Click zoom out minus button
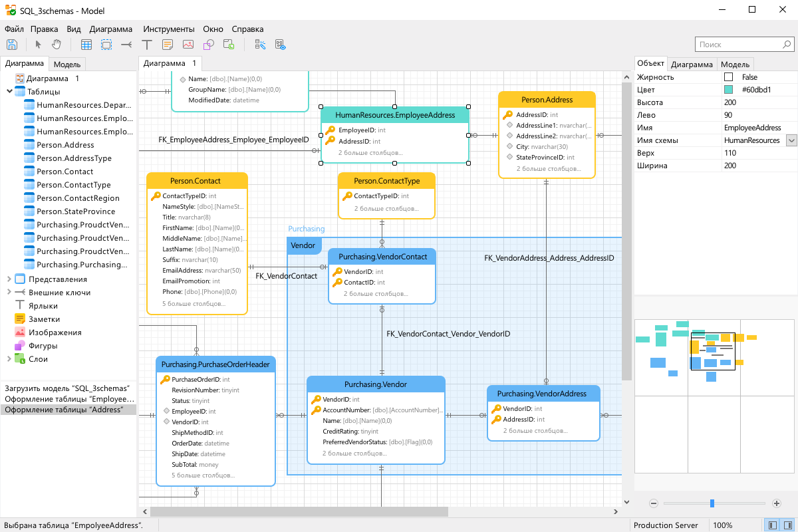This screenshot has height=532, width=798. click(x=654, y=503)
